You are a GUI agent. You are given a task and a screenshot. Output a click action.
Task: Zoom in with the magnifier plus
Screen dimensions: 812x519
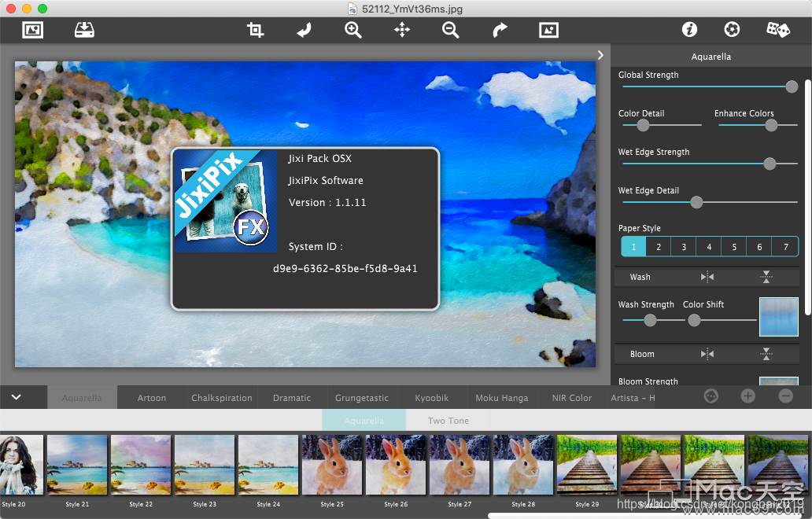point(352,30)
